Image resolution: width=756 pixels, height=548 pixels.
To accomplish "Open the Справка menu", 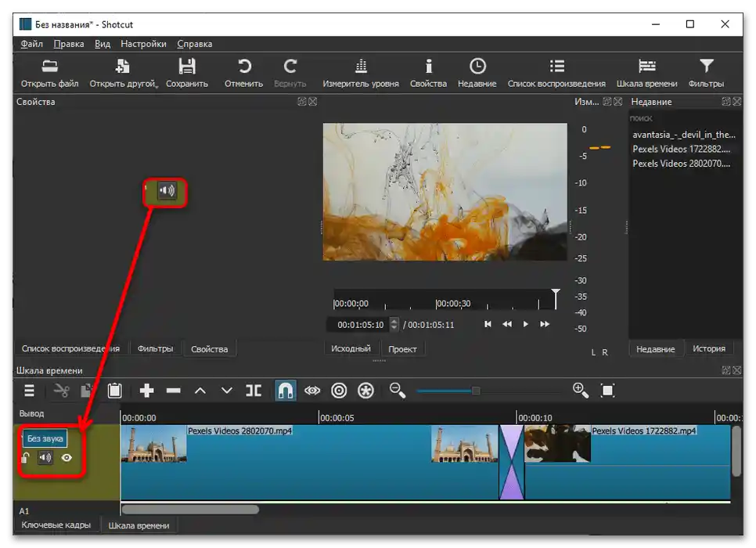I will (x=195, y=44).
